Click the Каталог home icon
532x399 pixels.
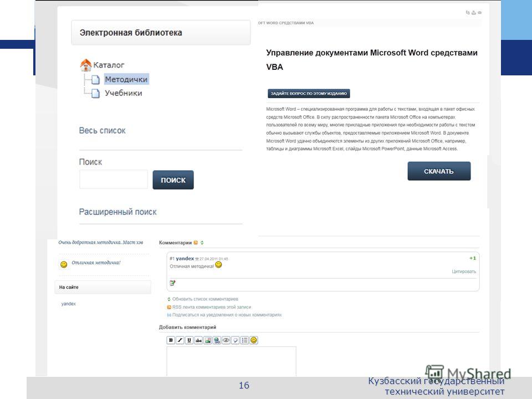[86, 64]
